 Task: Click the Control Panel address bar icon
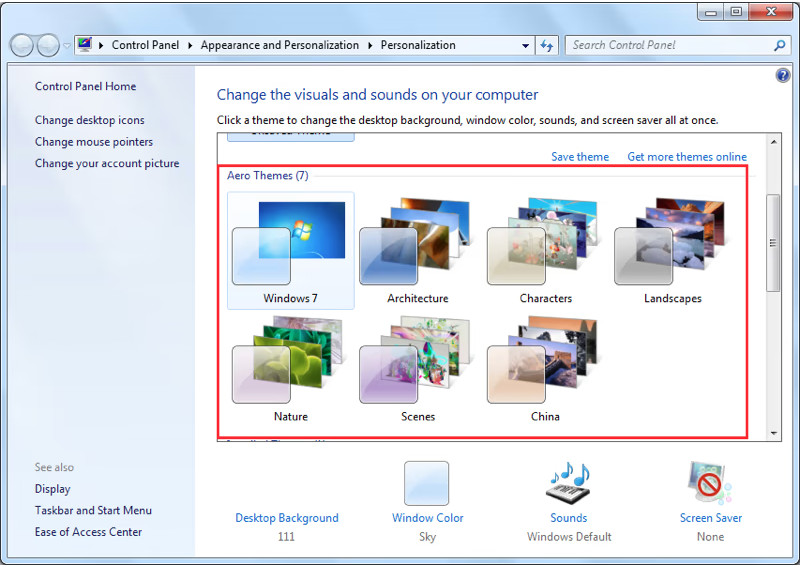(x=85, y=45)
